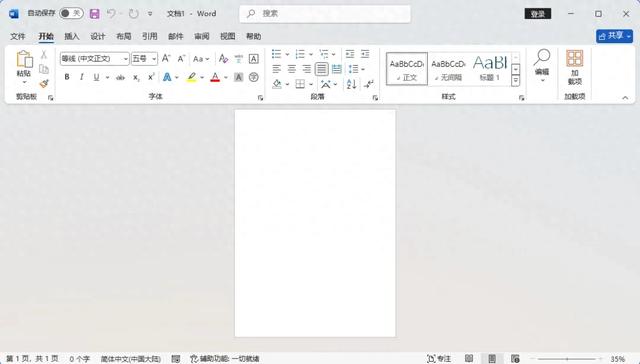This screenshot has height=364, width=640.
Task: Expand underline style arrow
Action: tap(107, 77)
